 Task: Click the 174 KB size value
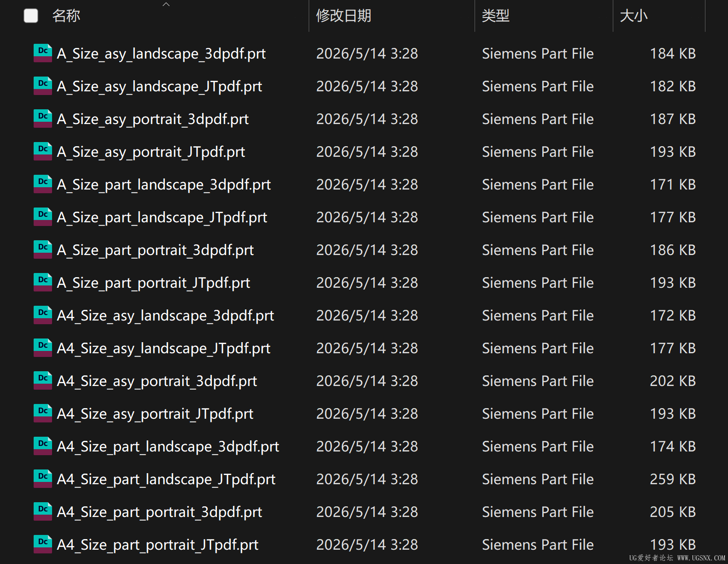click(673, 446)
